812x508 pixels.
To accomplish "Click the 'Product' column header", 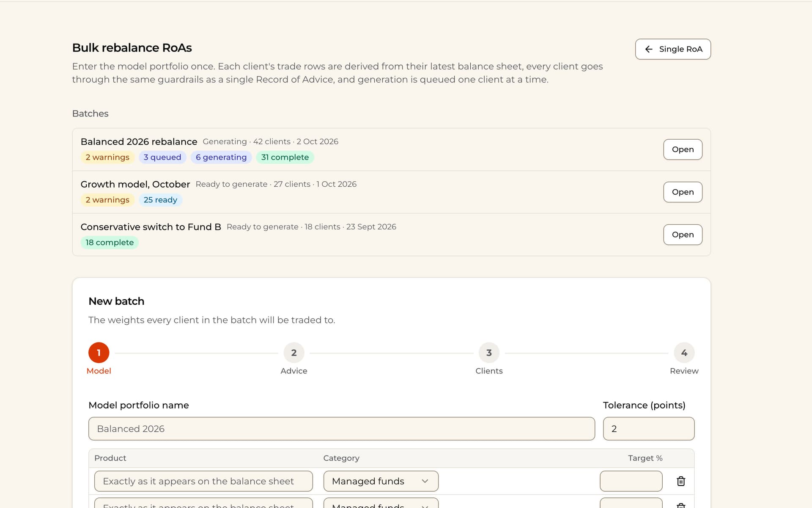I will [x=110, y=458].
